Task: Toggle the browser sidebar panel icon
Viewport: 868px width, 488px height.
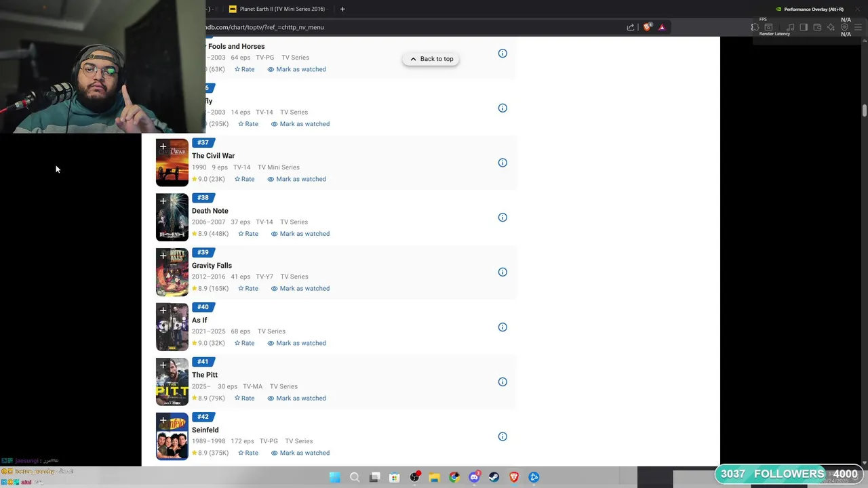Action: [804, 27]
